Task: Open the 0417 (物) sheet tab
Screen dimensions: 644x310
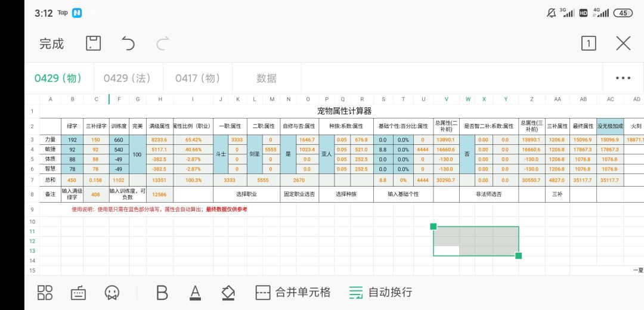Action: (197, 78)
